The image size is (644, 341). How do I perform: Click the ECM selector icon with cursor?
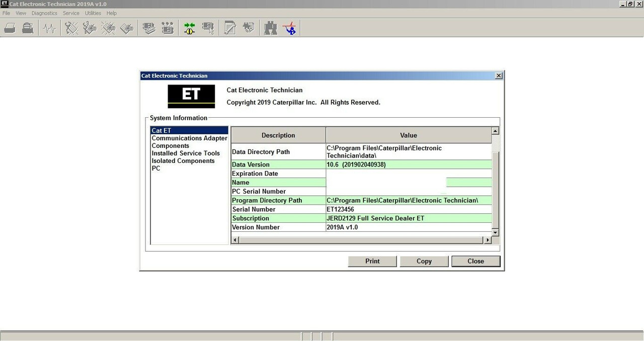coord(208,28)
